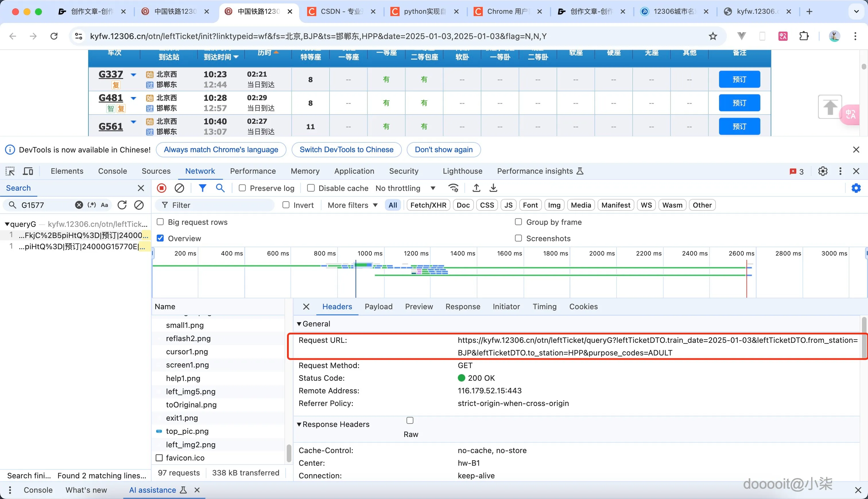Open the translate extension icon in the toolbar
The image size is (868, 499).
point(783,36)
